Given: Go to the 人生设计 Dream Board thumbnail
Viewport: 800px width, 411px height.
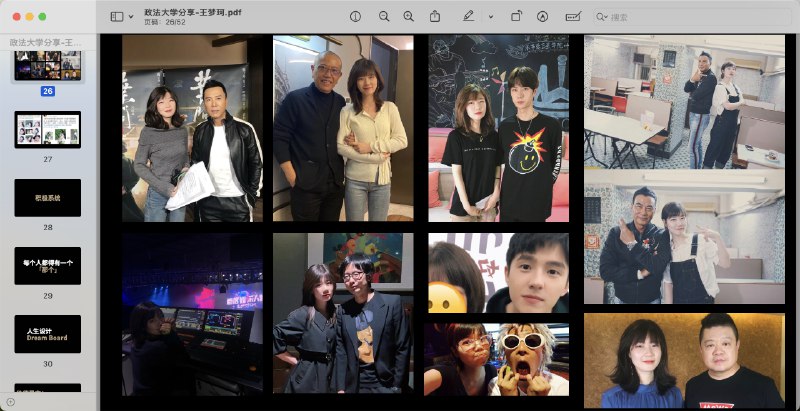Looking at the screenshot, I should (47, 334).
